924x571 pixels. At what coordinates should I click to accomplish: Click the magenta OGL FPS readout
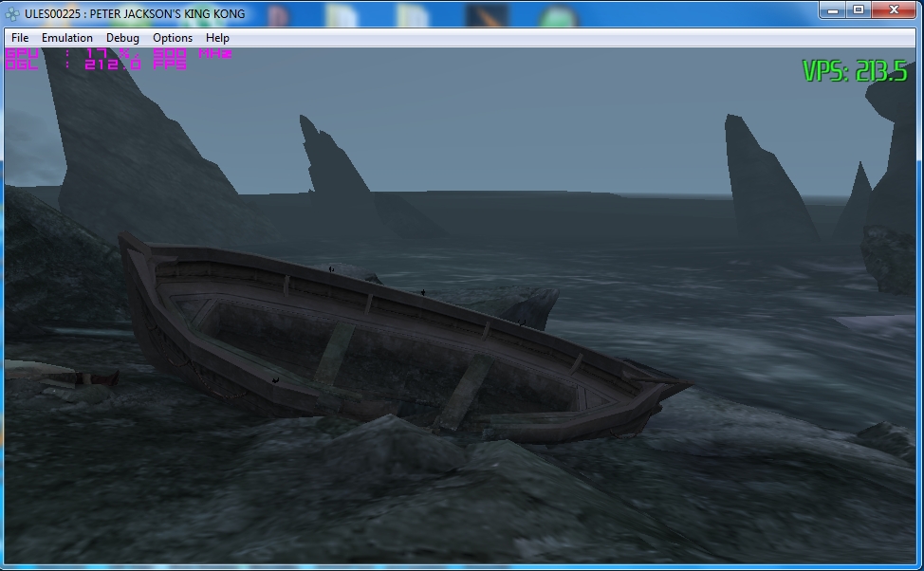tap(95, 64)
